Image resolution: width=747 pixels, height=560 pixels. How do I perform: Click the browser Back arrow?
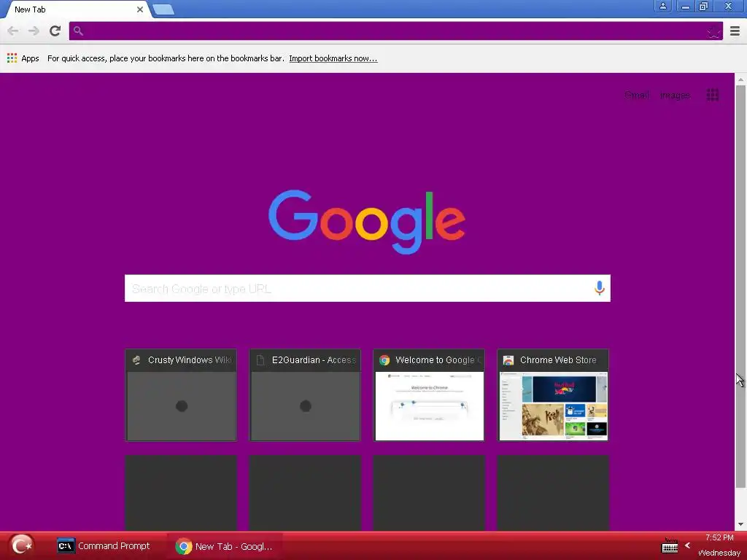tap(13, 31)
